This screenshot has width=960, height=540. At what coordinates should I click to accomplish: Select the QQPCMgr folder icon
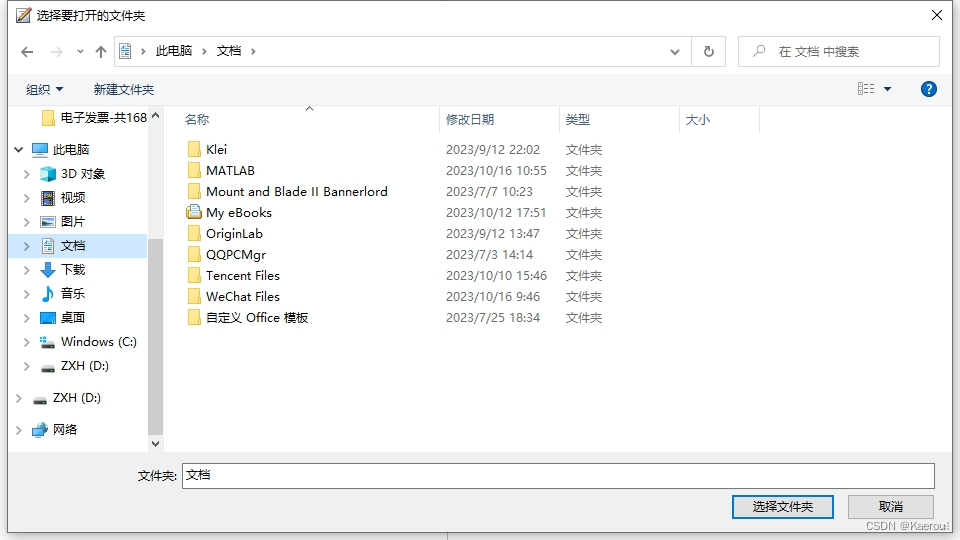click(x=194, y=255)
